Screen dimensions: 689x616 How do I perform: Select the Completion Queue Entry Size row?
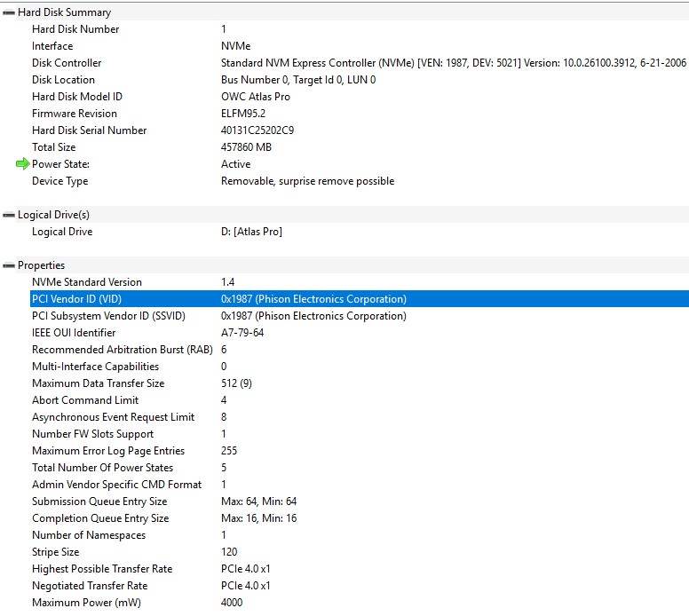(x=360, y=518)
